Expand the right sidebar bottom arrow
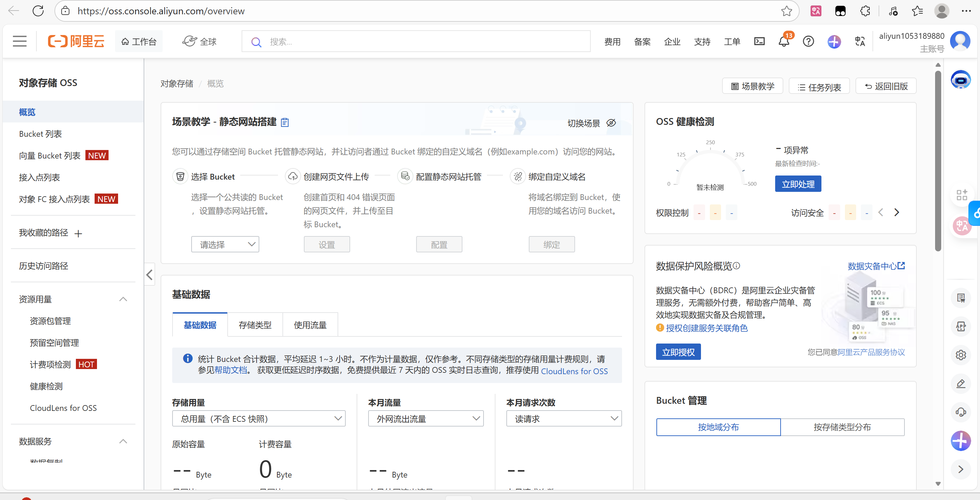980x500 pixels. 961,469
